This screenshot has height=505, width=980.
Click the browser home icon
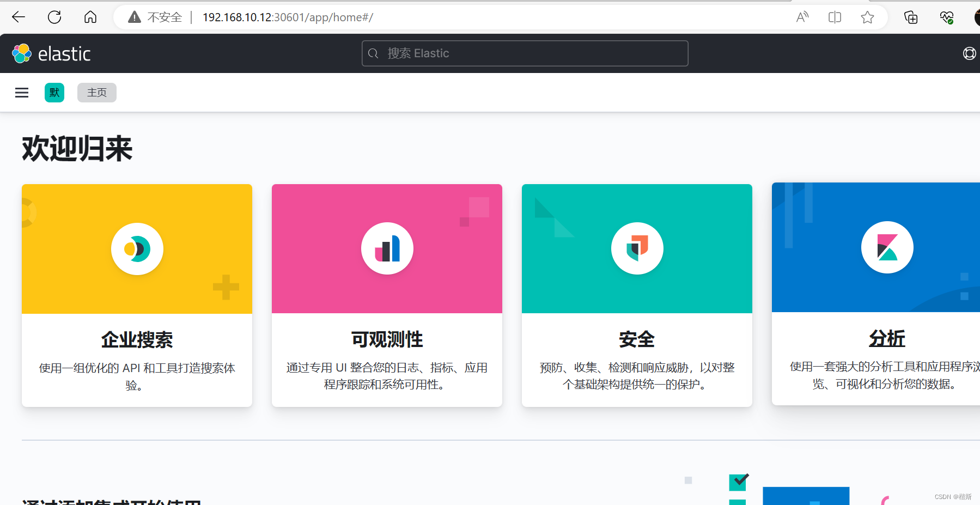coord(90,17)
